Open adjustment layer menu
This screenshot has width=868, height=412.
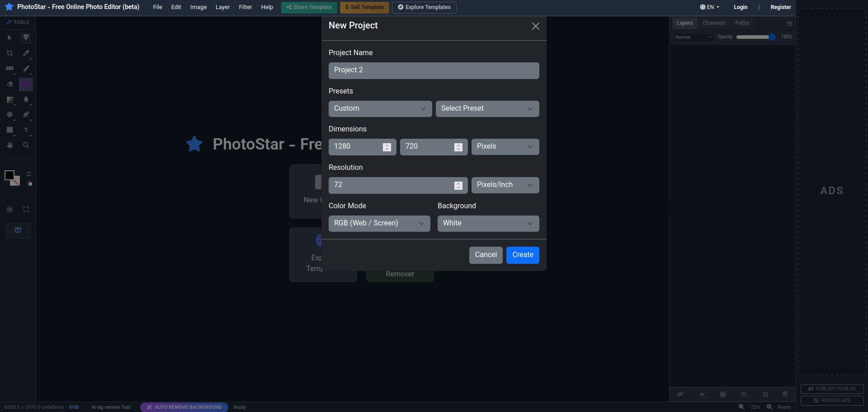pos(745,394)
